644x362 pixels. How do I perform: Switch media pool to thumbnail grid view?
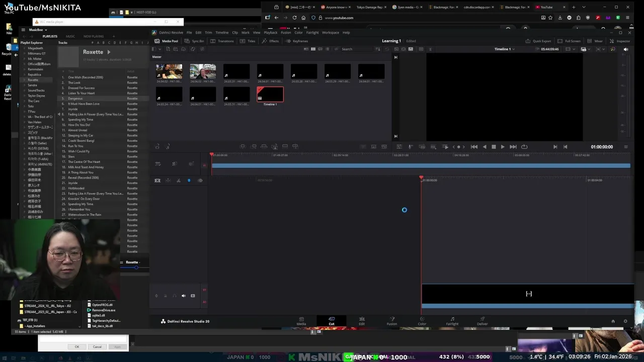[313, 49]
